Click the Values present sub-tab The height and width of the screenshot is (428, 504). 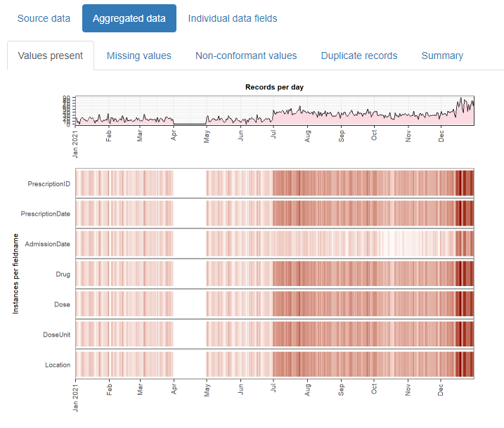51,56
